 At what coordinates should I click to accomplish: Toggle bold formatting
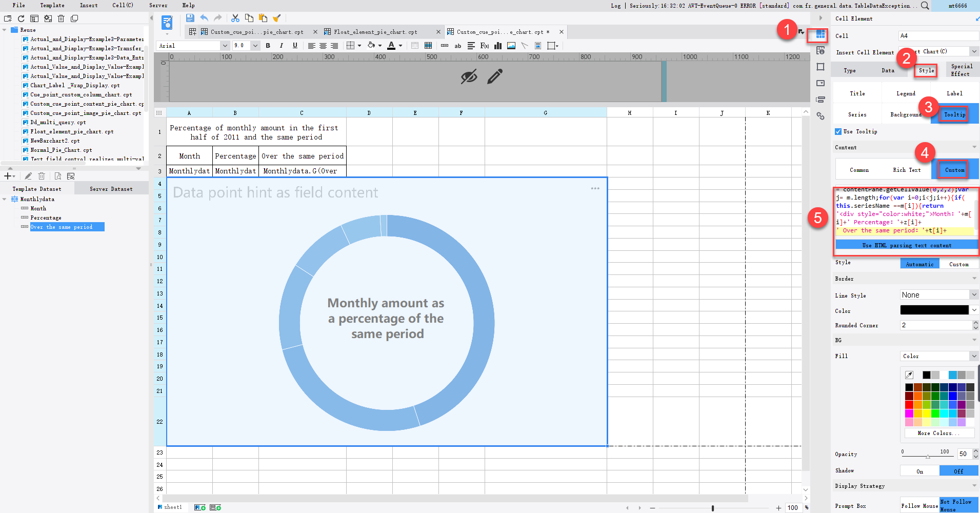(x=268, y=46)
